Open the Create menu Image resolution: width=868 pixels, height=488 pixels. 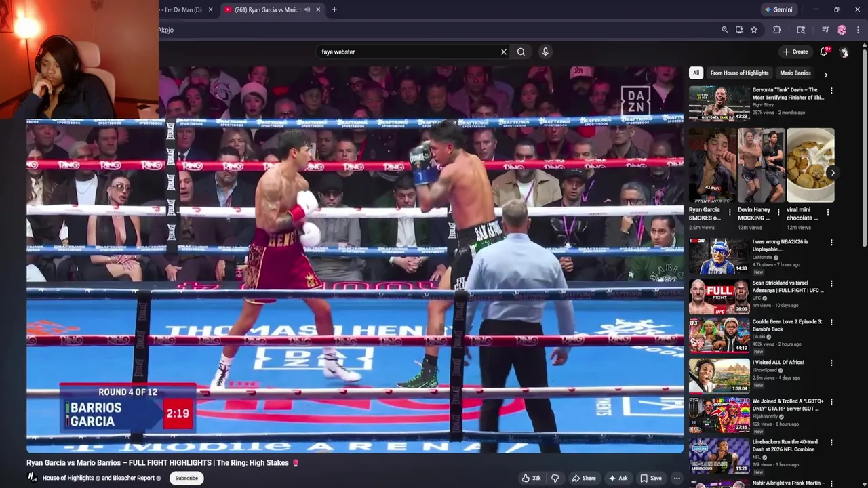(795, 52)
